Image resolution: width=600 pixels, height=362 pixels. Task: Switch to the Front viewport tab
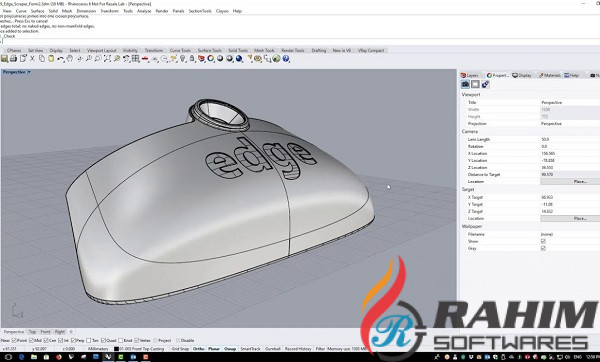[x=46, y=332]
